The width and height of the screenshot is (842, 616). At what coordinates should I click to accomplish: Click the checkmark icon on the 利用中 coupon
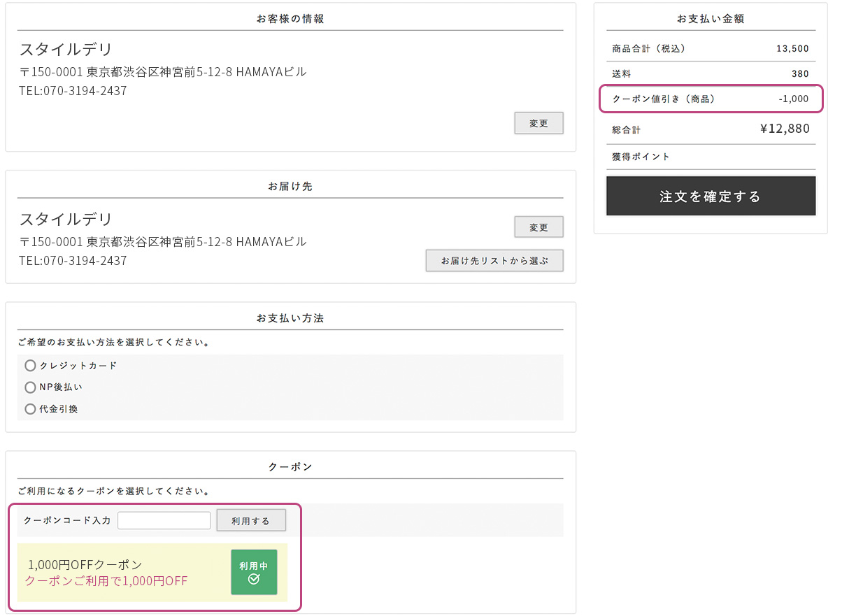pyautogui.click(x=254, y=579)
